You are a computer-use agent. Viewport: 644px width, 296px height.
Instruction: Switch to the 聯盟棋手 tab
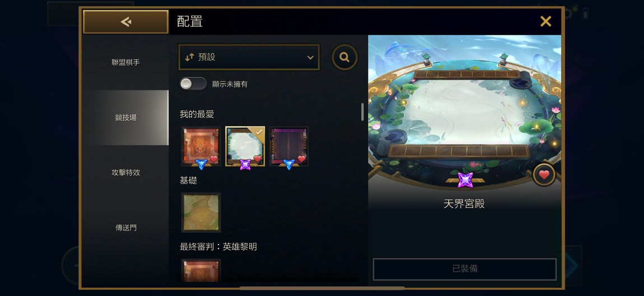coord(125,63)
